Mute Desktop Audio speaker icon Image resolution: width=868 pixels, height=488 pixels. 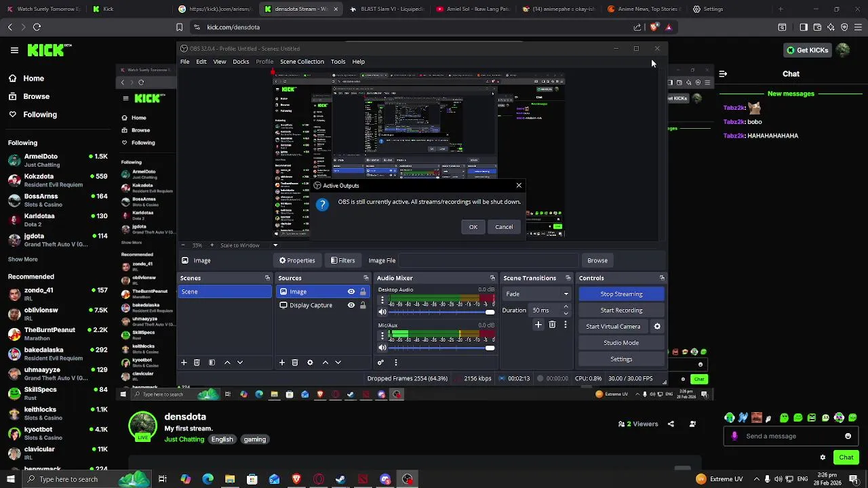(382, 312)
